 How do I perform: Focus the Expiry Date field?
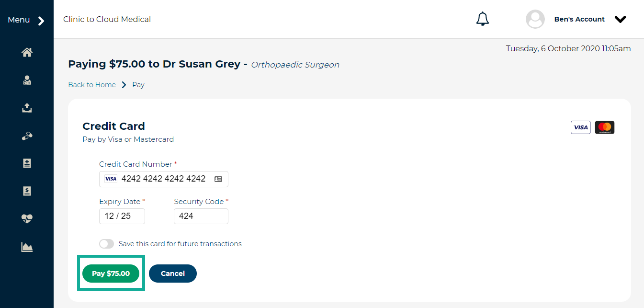click(122, 216)
